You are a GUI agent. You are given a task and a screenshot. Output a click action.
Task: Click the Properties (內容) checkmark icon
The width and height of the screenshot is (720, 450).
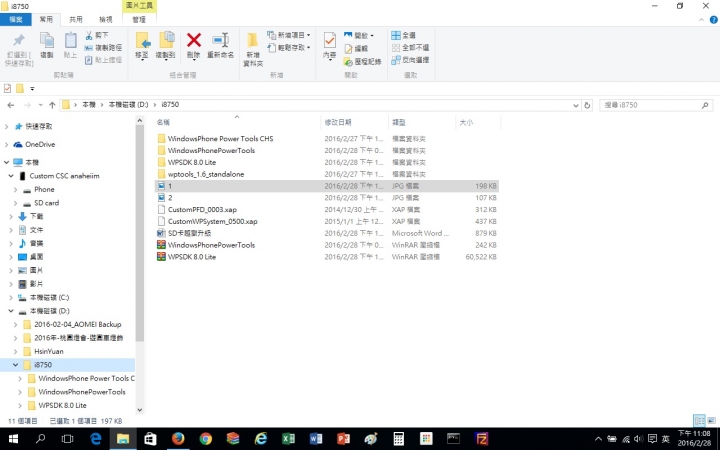(330, 40)
